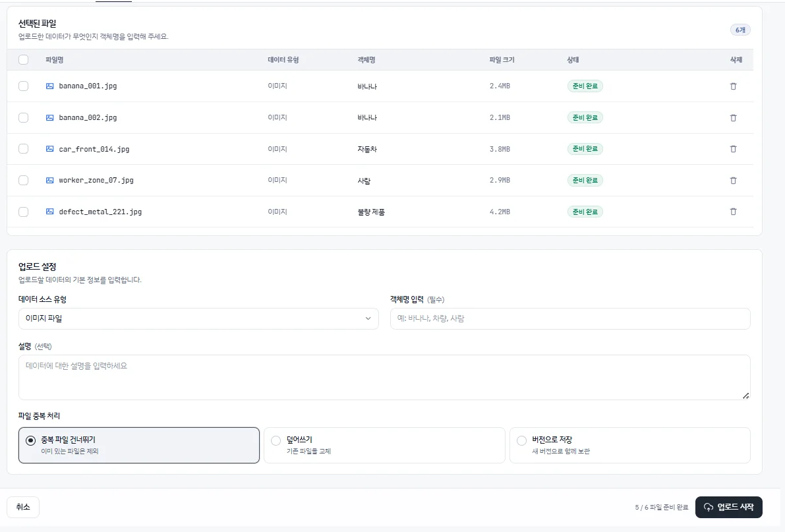785x532 pixels.
Task: Open the 데이터 소스 유형 dropdown
Action: pyautogui.click(x=198, y=318)
